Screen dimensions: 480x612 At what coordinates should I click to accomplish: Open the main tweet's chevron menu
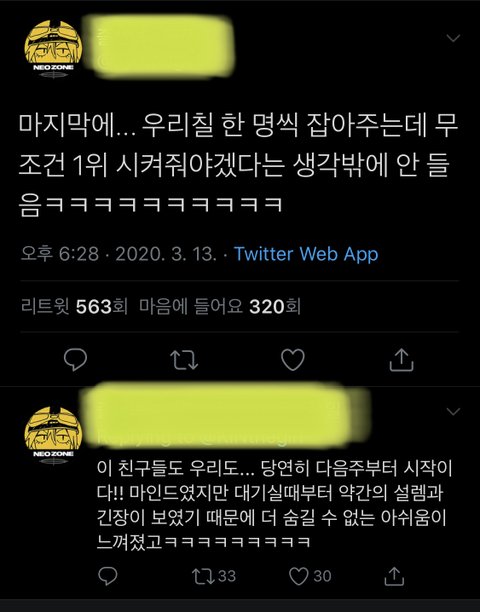coord(453,38)
